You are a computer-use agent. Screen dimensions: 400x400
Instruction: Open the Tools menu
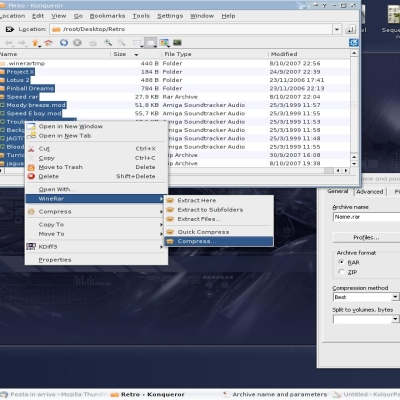pos(141,16)
